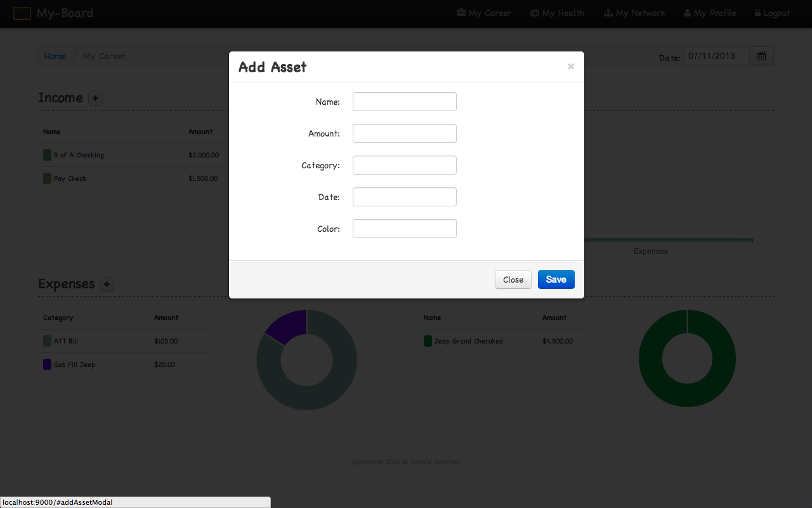Select the B of A Checking row text
Viewport: 812px width, 508px height.
[x=79, y=155]
